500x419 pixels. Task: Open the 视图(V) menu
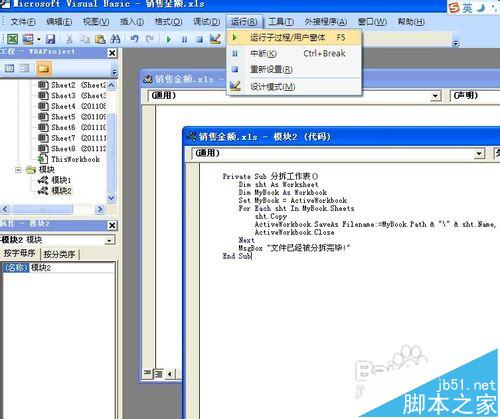(x=96, y=22)
